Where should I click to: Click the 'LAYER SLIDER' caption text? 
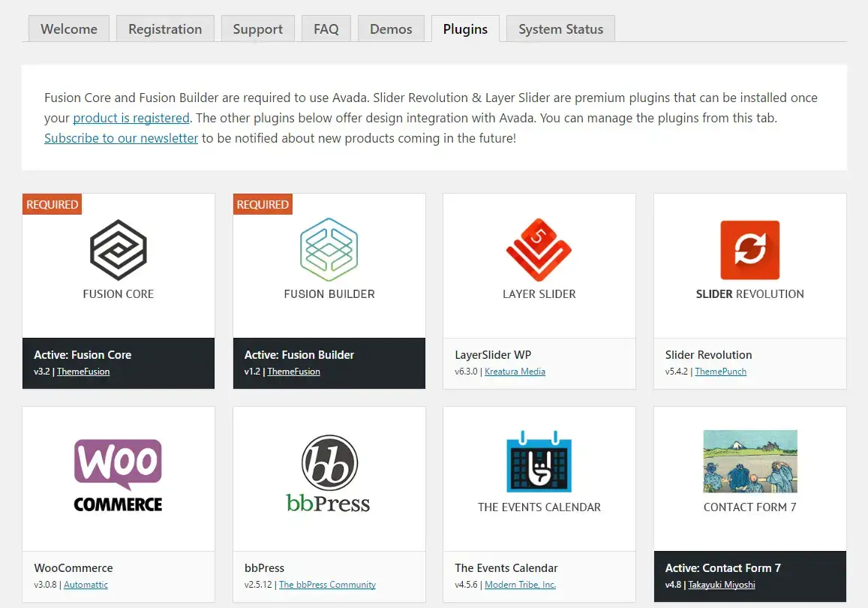[539, 294]
